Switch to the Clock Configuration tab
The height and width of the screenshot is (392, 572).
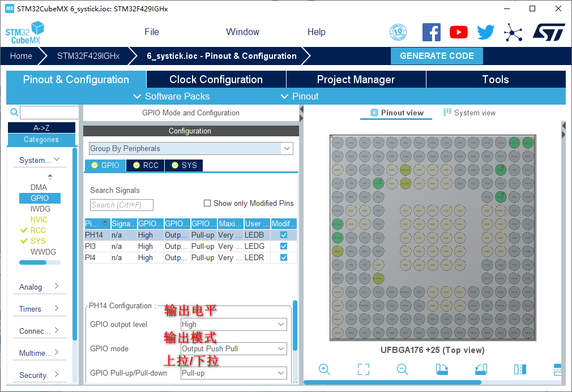216,80
